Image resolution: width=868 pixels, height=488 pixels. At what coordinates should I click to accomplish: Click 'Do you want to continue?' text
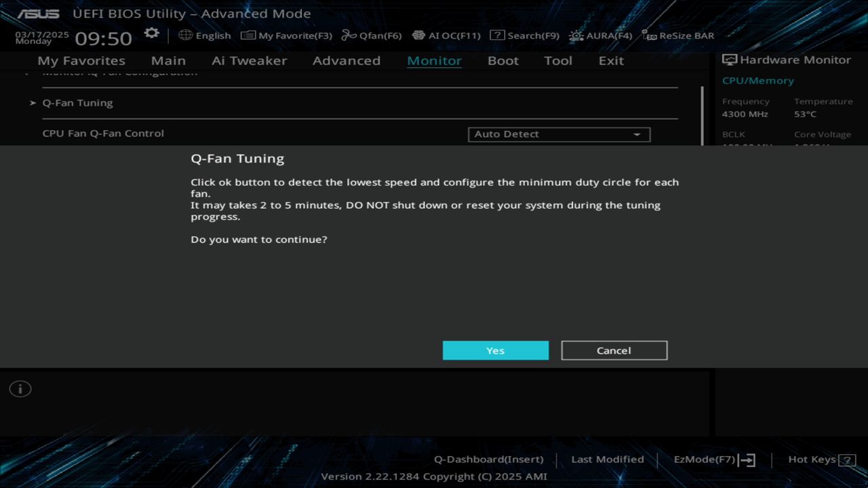click(x=259, y=239)
